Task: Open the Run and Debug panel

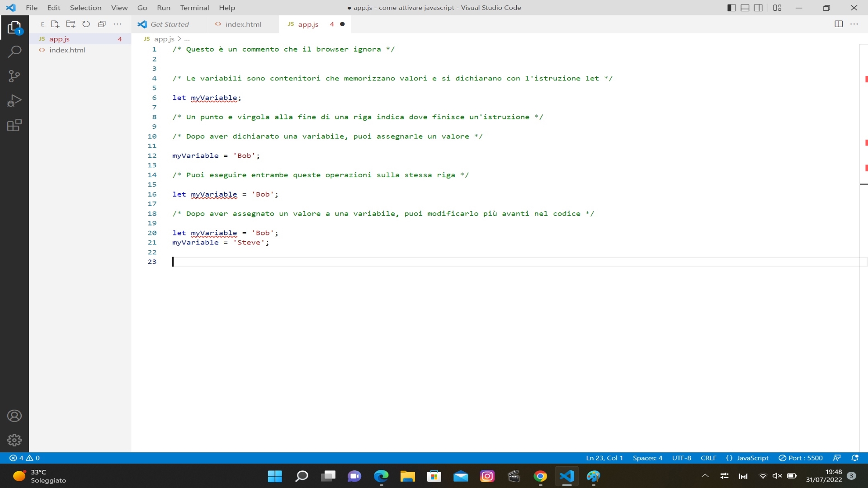Action: point(15,100)
